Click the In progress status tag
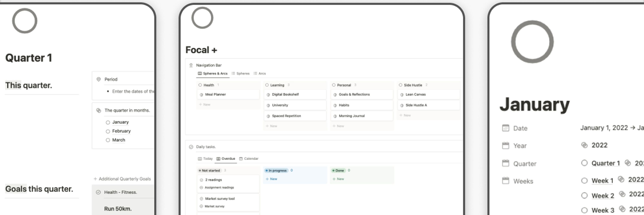 coord(276,171)
